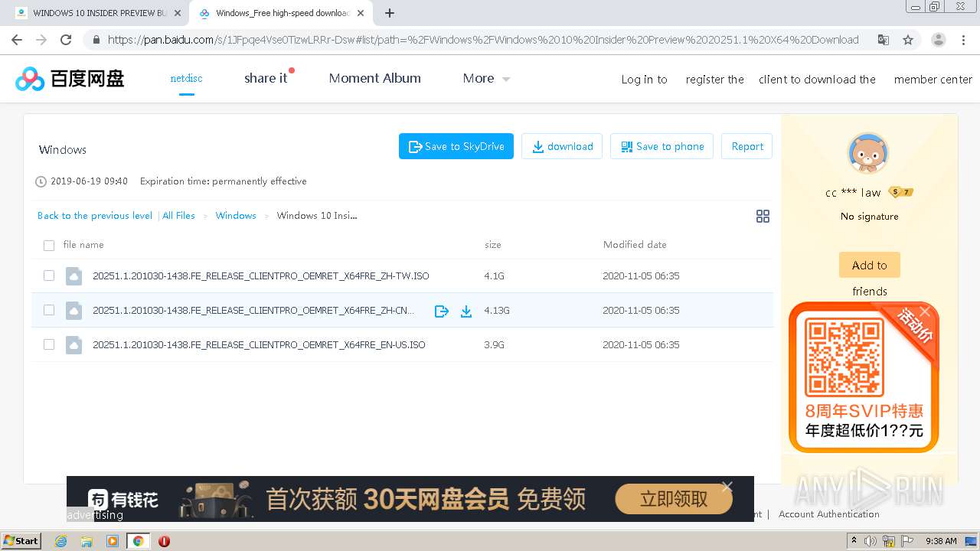
Task: Click save icon on the ZH-CN ISO row
Action: tap(441, 311)
